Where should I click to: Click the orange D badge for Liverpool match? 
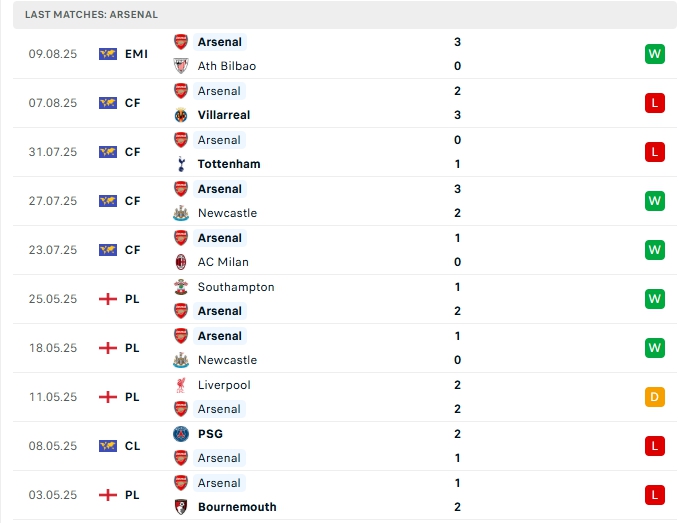pyautogui.click(x=655, y=397)
